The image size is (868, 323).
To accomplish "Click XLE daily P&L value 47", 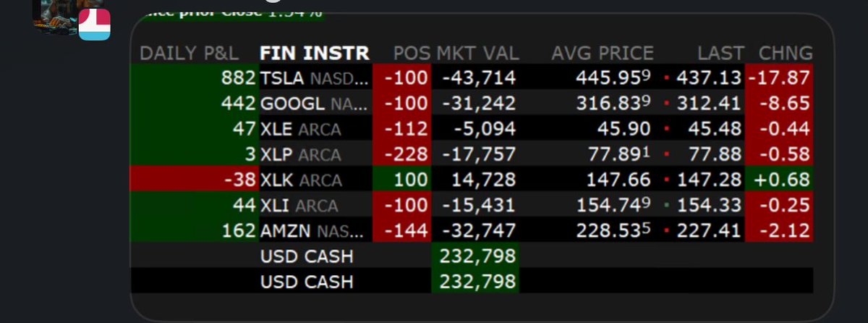I will 246,128.
